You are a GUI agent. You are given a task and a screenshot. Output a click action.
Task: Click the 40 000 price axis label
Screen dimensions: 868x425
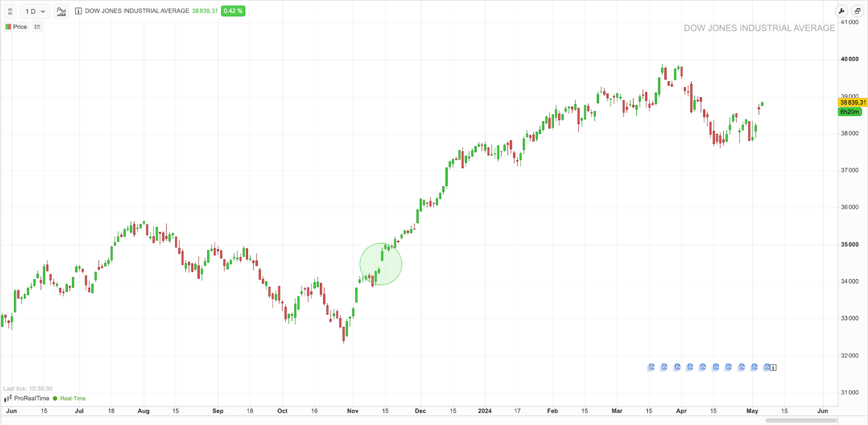click(850, 59)
